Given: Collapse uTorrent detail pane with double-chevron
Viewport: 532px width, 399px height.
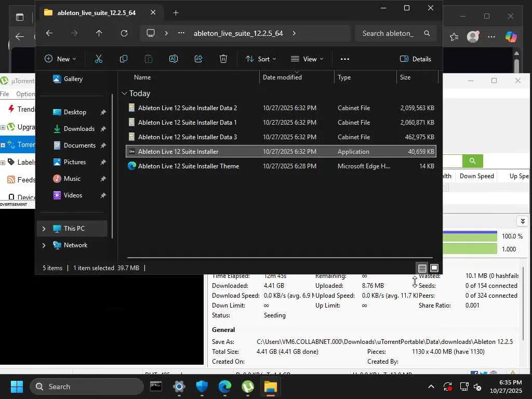Looking at the screenshot, I should (523, 221).
